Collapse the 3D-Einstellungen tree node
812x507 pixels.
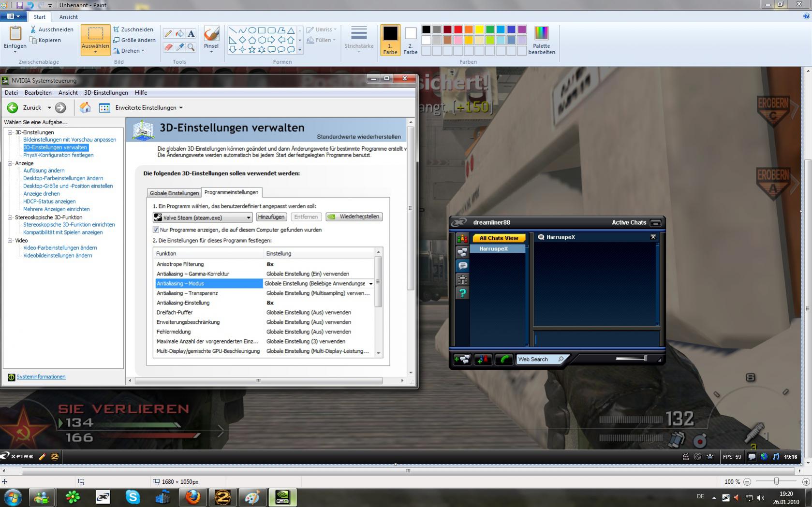[x=10, y=132]
